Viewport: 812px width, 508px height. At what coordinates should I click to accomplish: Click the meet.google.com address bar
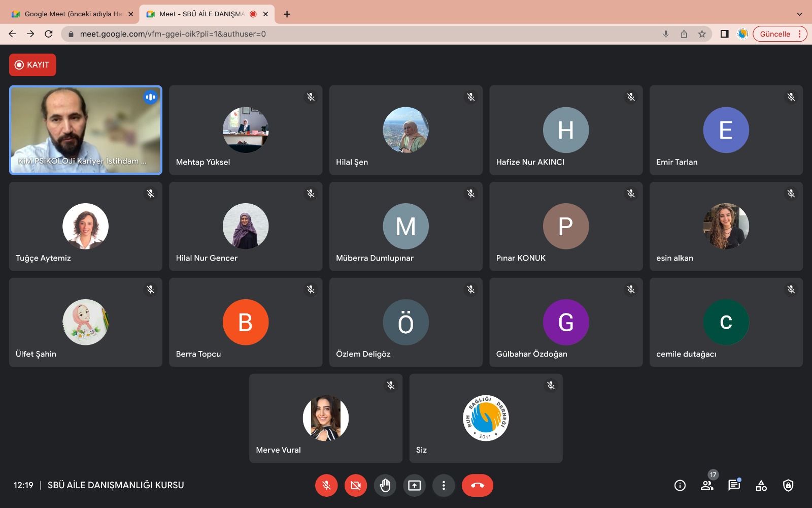click(355, 34)
